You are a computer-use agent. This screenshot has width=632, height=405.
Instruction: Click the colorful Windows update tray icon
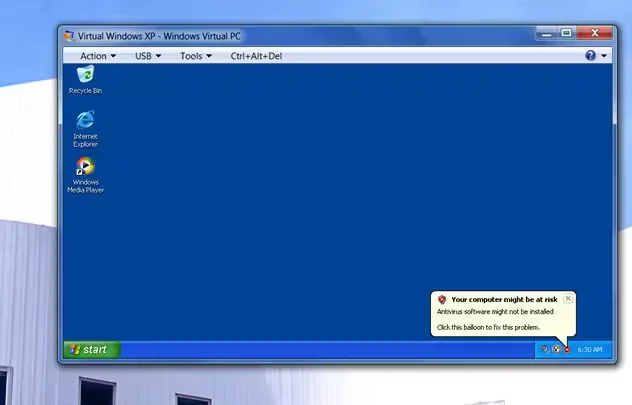point(556,349)
